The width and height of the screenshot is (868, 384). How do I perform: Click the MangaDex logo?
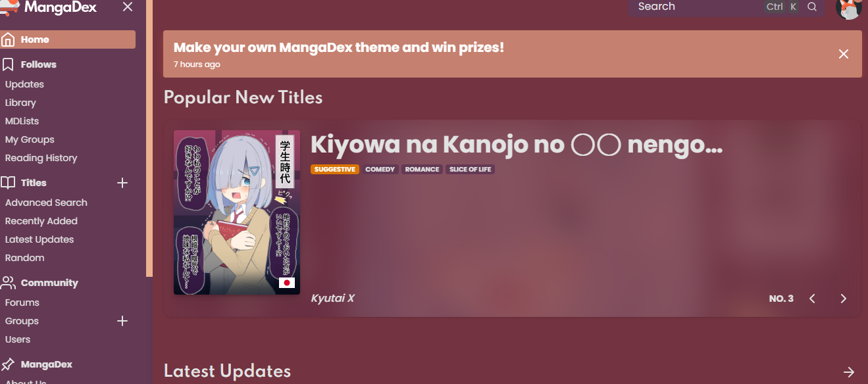pos(49,7)
